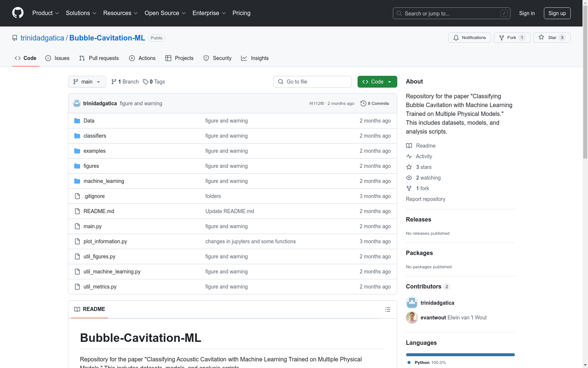The width and height of the screenshot is (588, 368).
Task: Click the Bubble-Cavitation-ML repository name link
Action: tap(107, 38)
